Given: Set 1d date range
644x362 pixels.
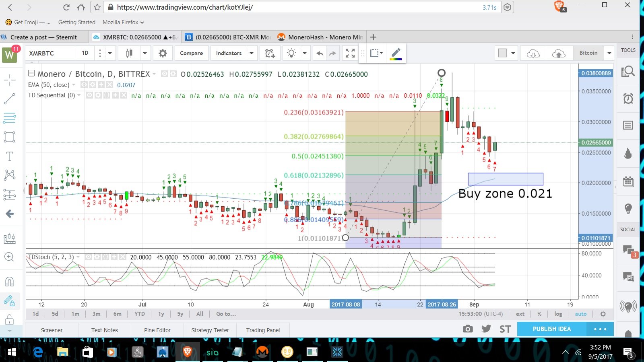Looking at the screenshot, I should tap(36, 314).
